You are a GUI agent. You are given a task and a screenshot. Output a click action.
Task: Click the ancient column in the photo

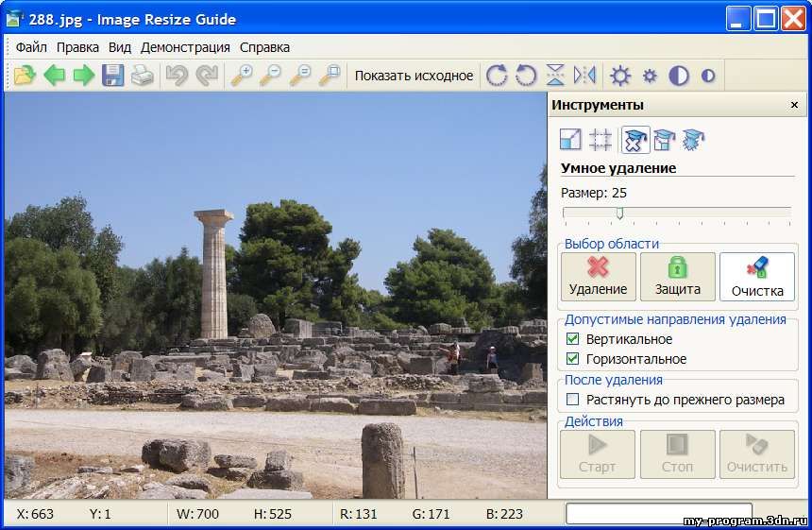[x=214, y=274]
